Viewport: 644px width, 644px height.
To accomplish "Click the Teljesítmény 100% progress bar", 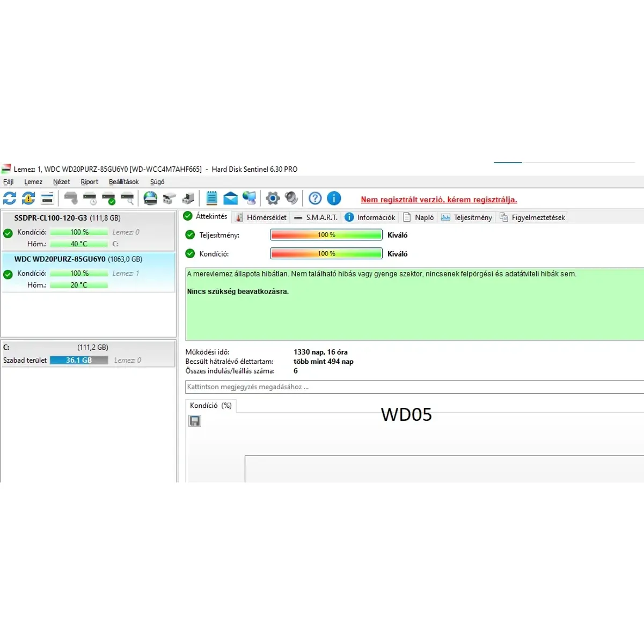I will (326, 235).
